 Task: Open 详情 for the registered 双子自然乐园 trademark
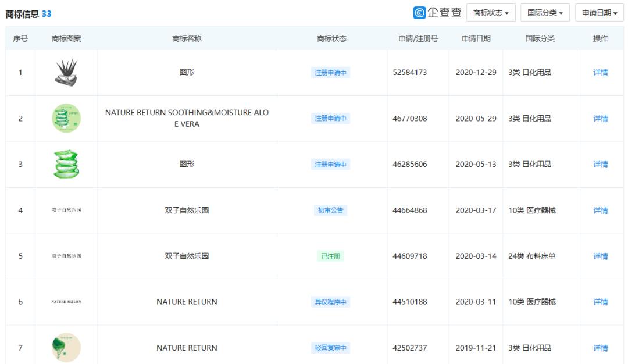point(600,256)
